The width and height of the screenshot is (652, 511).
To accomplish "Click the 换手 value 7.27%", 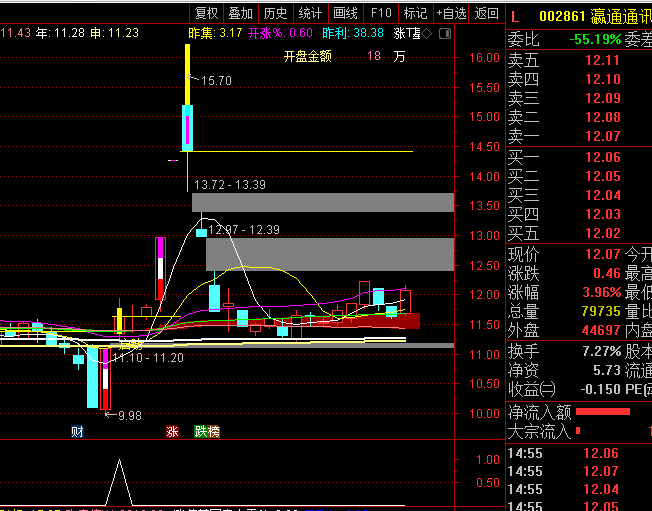I will [x=602, y=351].
